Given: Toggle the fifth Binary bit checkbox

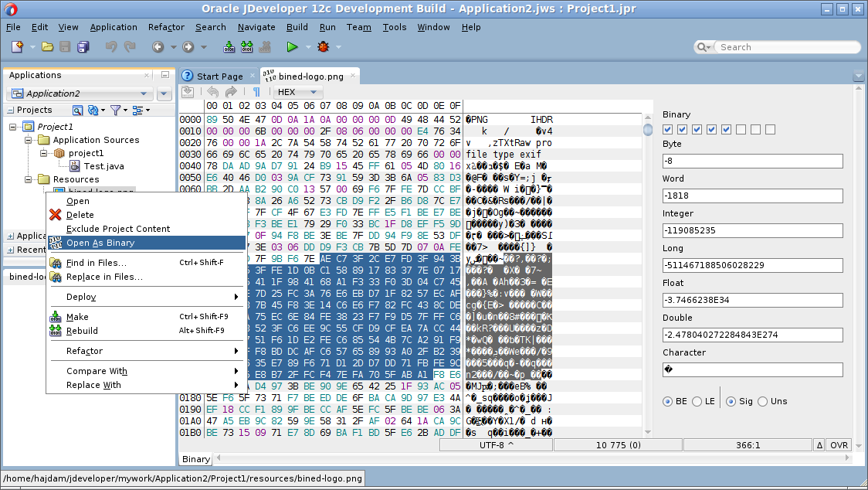Looking at the screenshot, I should click(x=726, y=129).
